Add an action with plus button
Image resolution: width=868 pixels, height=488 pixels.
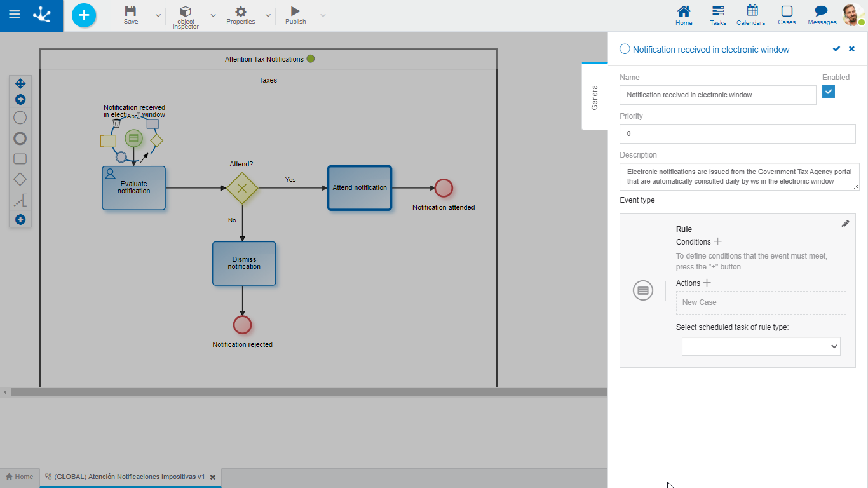pyautogui.click(x=707, y=283)
